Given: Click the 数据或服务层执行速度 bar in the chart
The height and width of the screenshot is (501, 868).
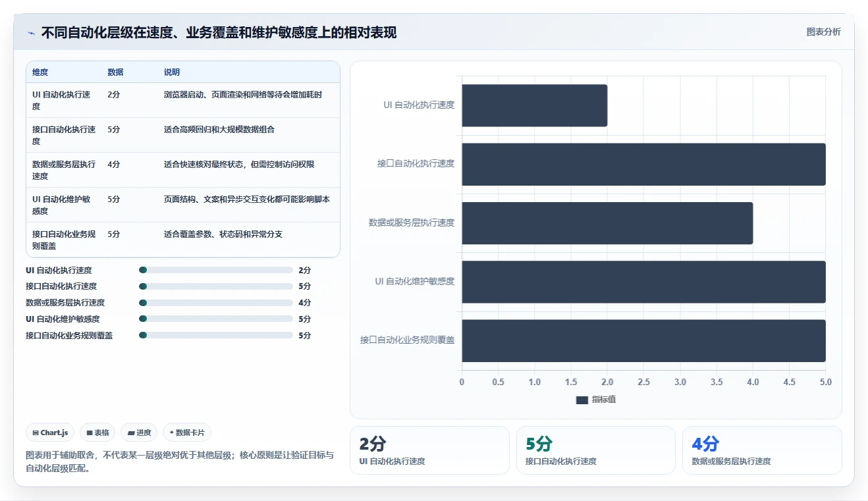Looking at the screenshot, I should point(607,223).
